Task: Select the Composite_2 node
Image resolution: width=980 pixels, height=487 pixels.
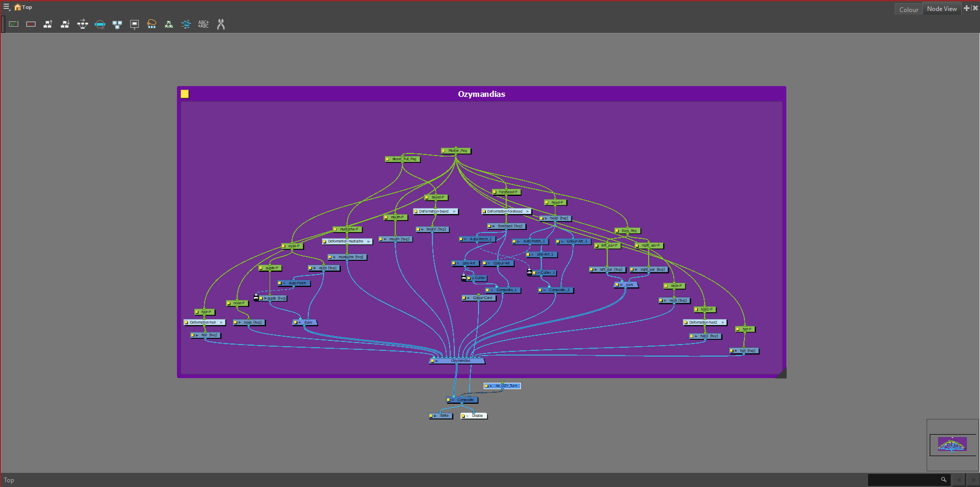Action: [x=556, y=290]
